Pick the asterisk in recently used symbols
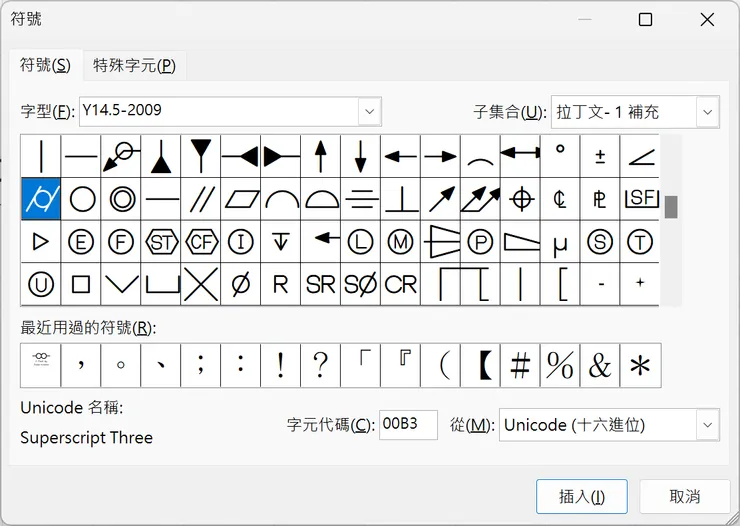The height and width of the screenshot is (526, 740). (x=640, y=366)
